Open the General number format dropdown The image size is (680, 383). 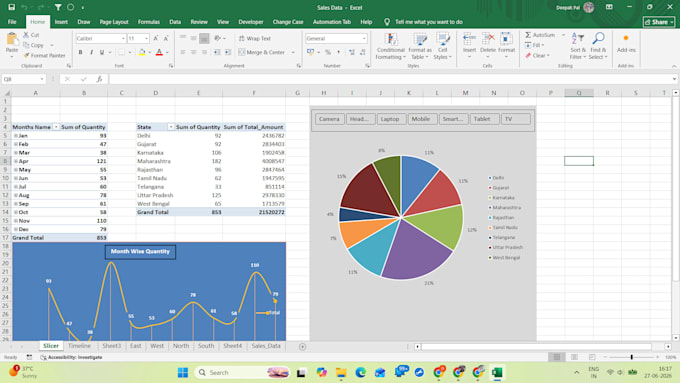(x=364, y=39)
